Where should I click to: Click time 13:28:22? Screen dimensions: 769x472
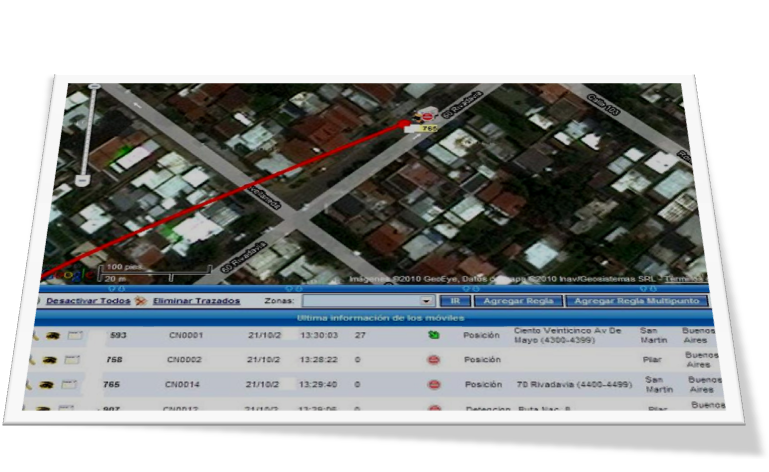point(318,360)
